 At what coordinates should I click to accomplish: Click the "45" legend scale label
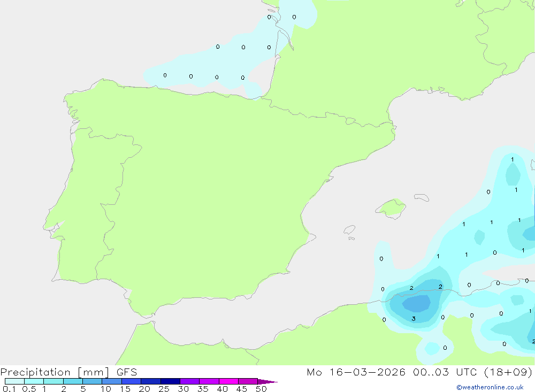(242, 389)
